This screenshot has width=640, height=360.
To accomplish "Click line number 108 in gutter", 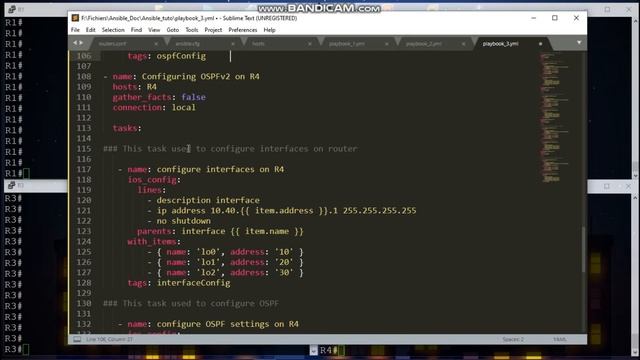I will [x=84, y=76].
